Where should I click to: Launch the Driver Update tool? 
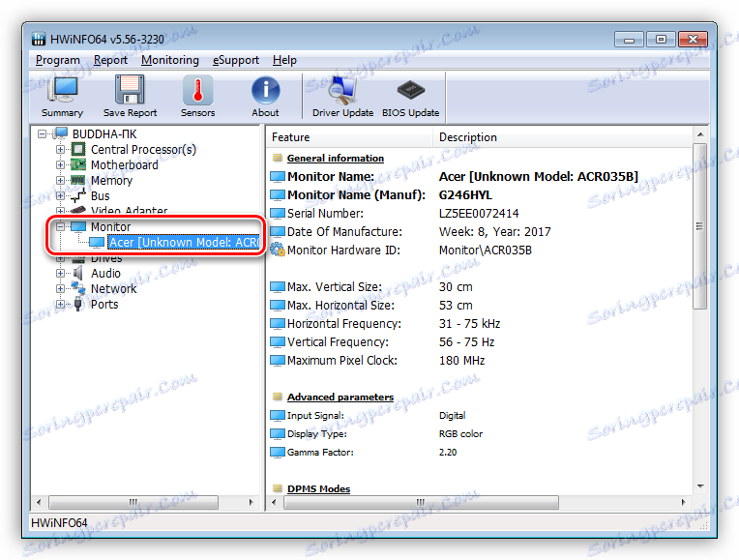(342, 97)
